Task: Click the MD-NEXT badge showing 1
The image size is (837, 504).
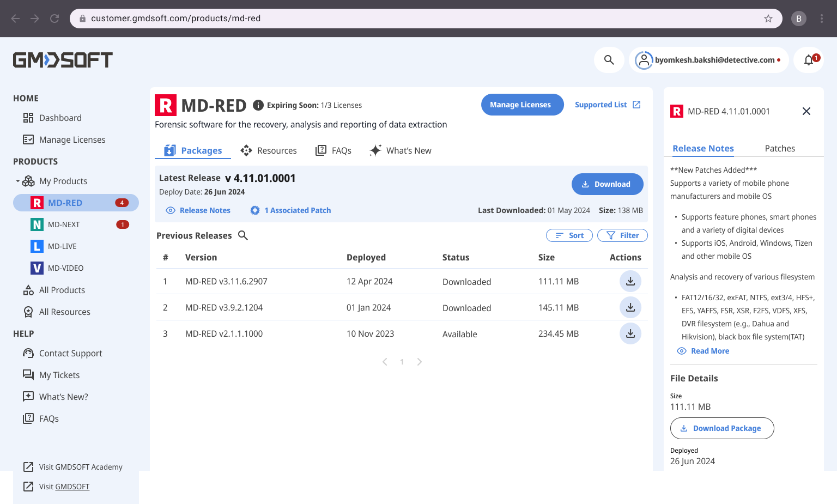Action: point(123,224)
